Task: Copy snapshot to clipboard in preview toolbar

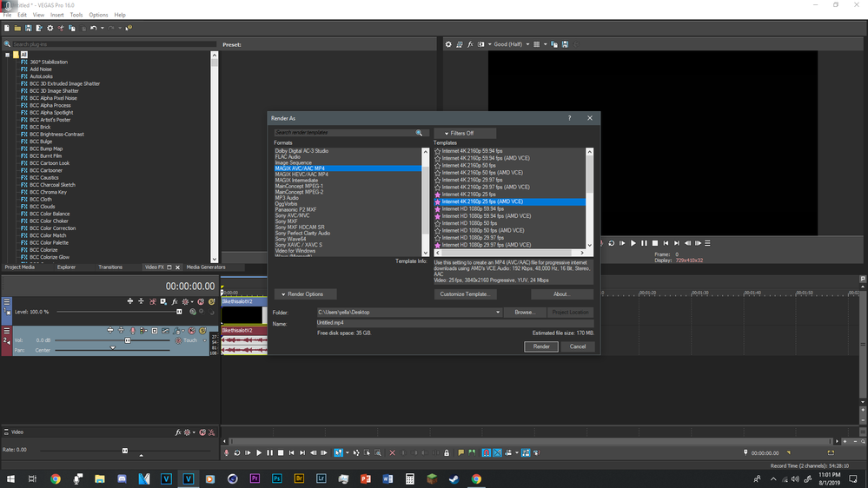Action: click(554, 44)
